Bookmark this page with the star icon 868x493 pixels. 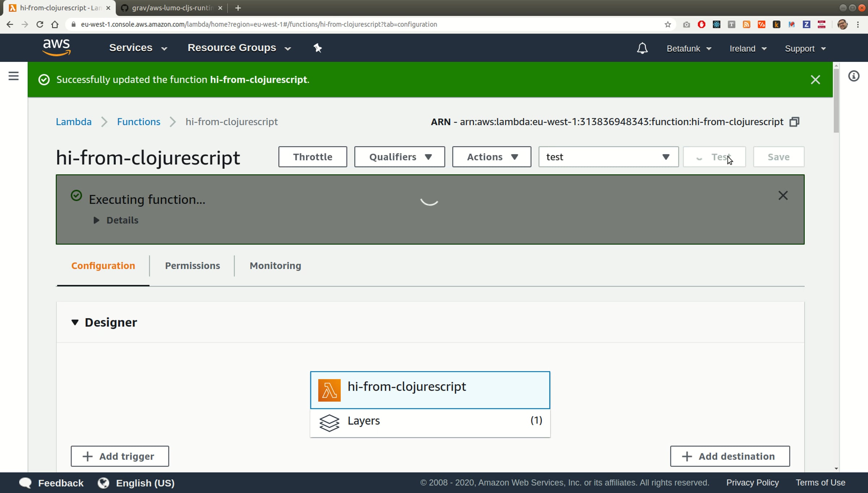pos(668,24)
